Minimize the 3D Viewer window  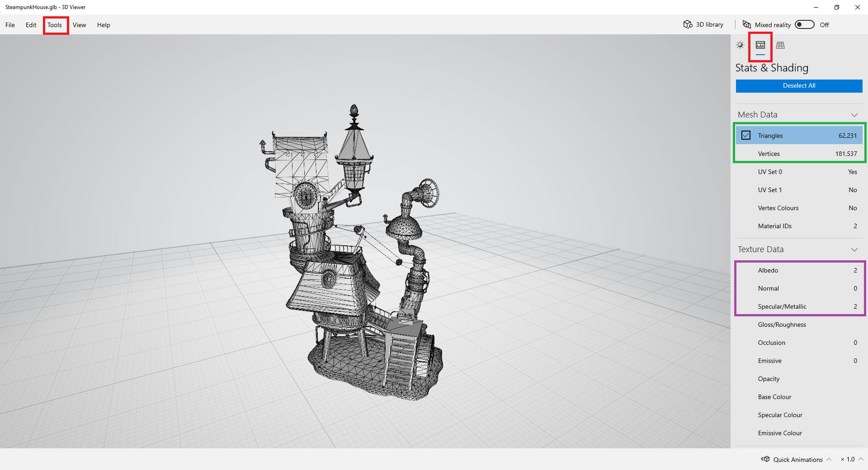(816, 7)
